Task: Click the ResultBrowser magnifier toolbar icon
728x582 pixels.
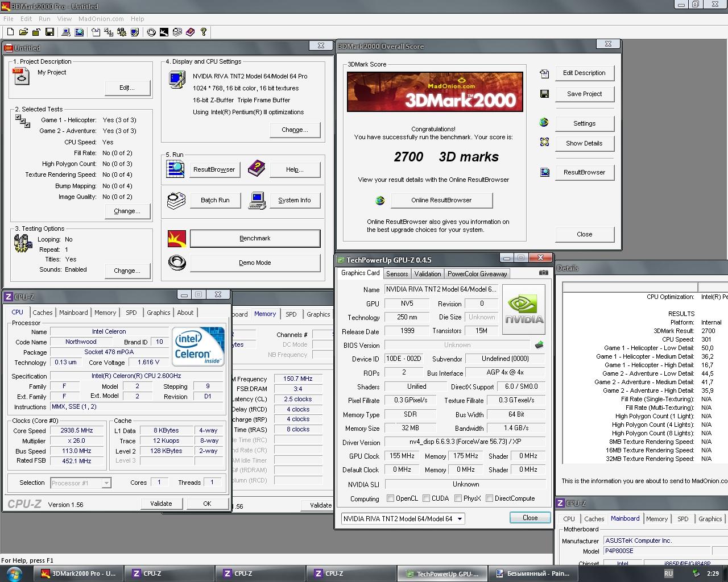Action: pos(79,32)
